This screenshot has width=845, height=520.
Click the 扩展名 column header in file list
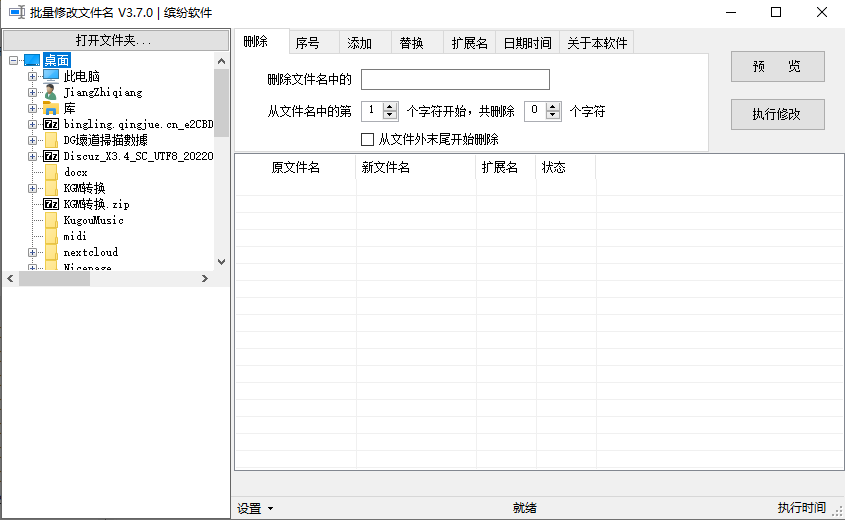[506, 167]
